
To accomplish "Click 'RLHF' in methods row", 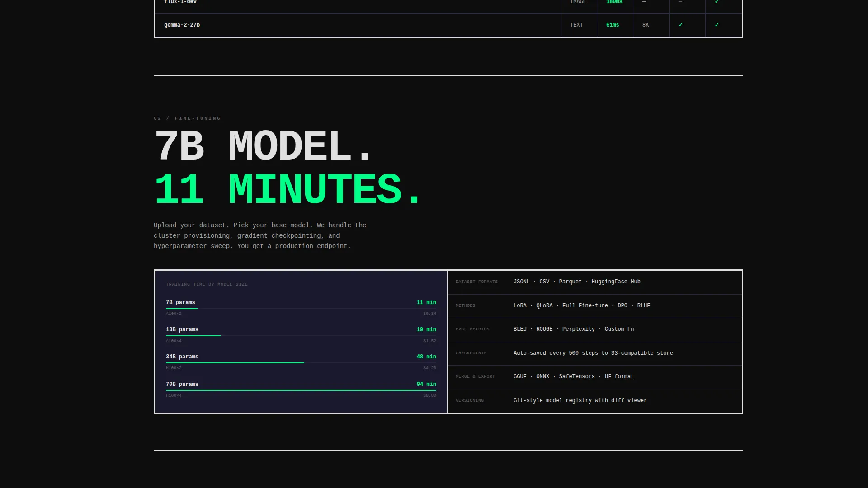I will click(x=644, y=305).
